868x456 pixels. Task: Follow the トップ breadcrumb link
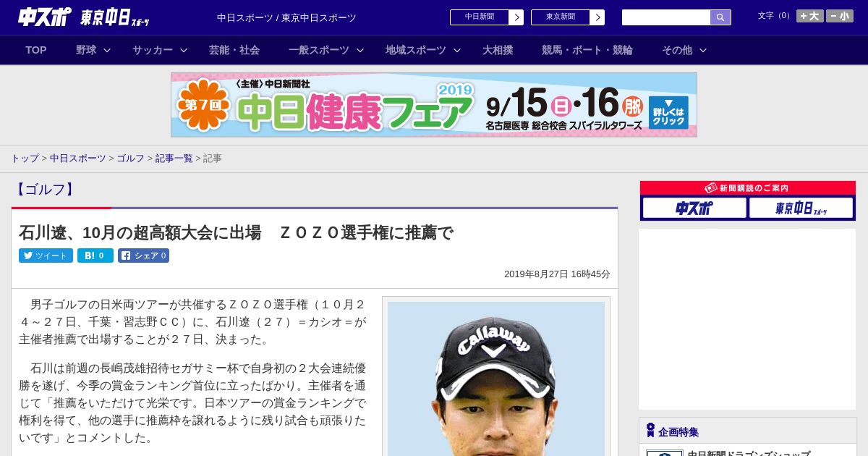[25, 158]
